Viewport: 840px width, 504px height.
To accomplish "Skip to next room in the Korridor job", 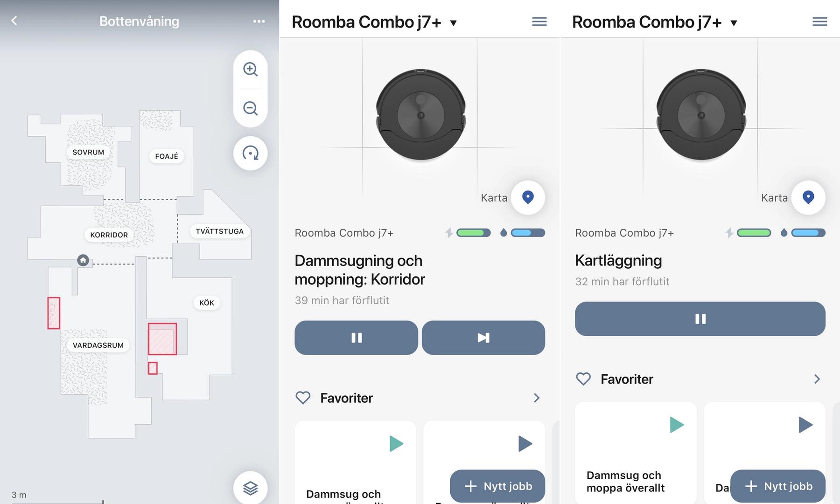I will click(483, 337).
